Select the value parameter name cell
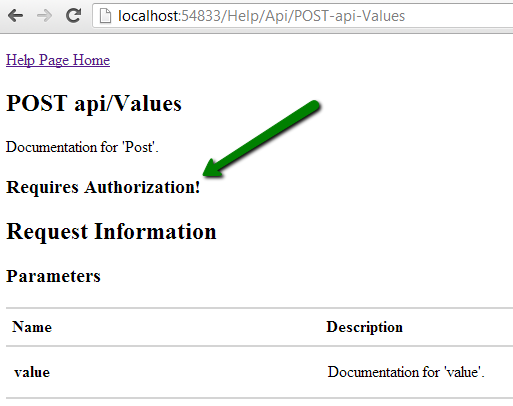The width and height of the screenshot is (513, 406). (32, 372)
